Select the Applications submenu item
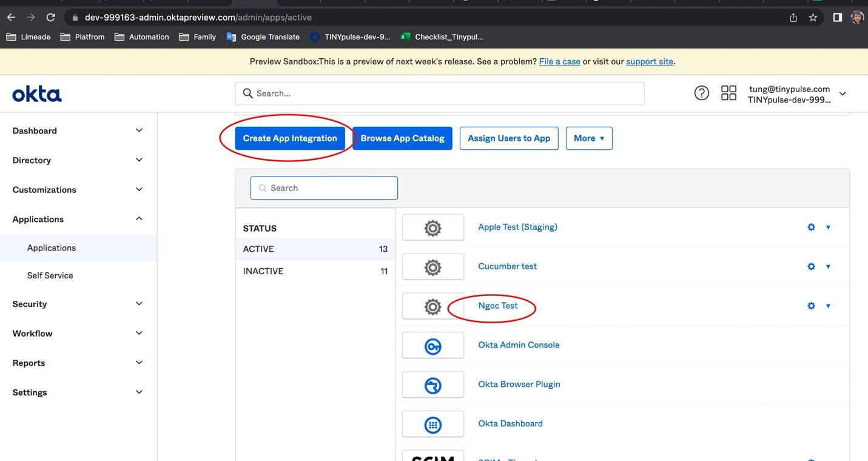The height and width of the screenshot is (461, 868). [x=78, y=248]
